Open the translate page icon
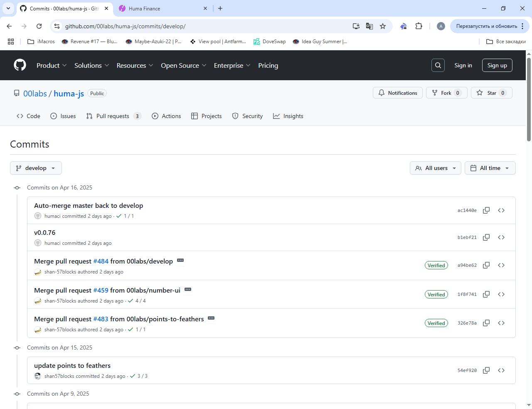 click(369, 26)
